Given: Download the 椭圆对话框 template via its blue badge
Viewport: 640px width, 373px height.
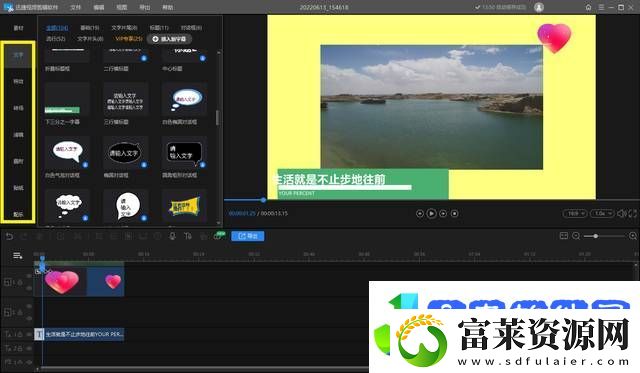Looking at the screenshot, I should 144,165.
